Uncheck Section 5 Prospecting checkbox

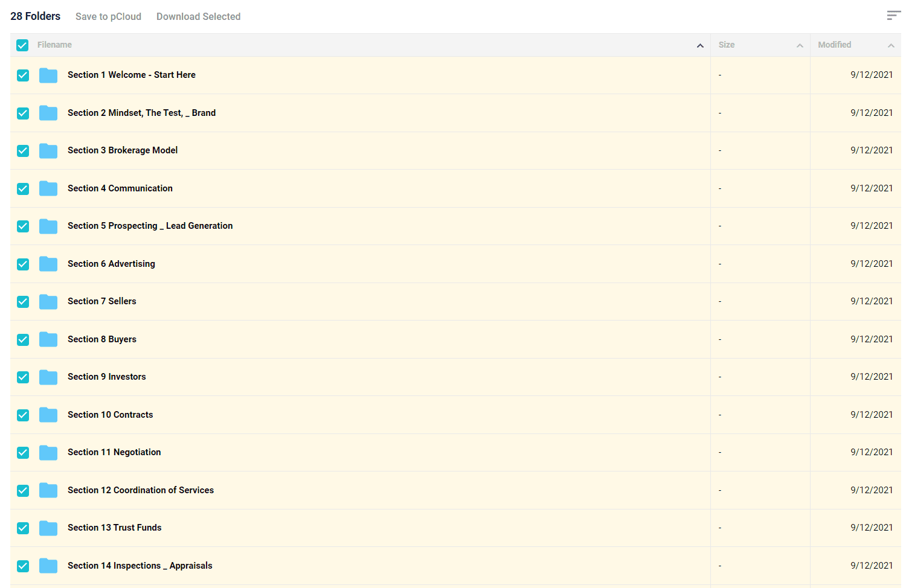pyautogui.click(x=23, y=226)
